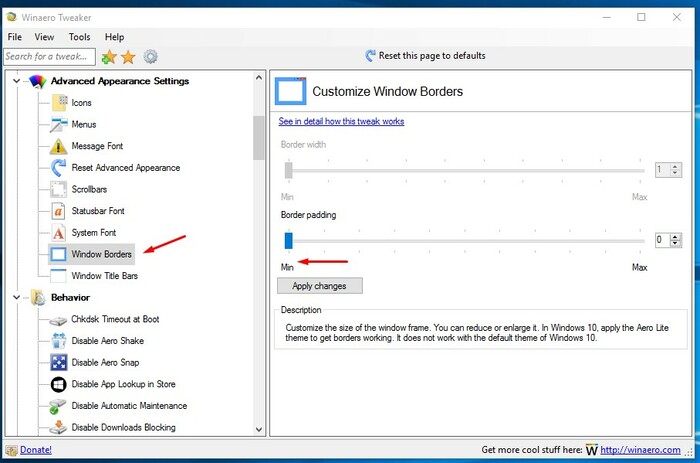Click the Apply changes button
Screen dimensions: 700x463
[320, 286]
